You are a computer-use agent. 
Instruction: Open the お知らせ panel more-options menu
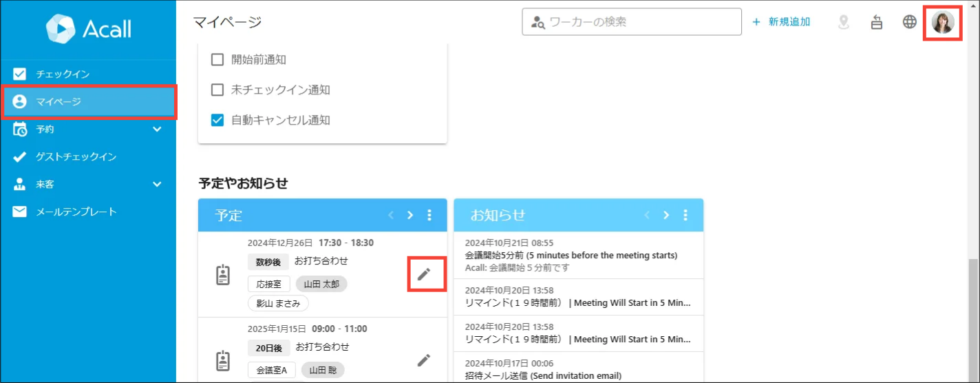tap(685, 215)
